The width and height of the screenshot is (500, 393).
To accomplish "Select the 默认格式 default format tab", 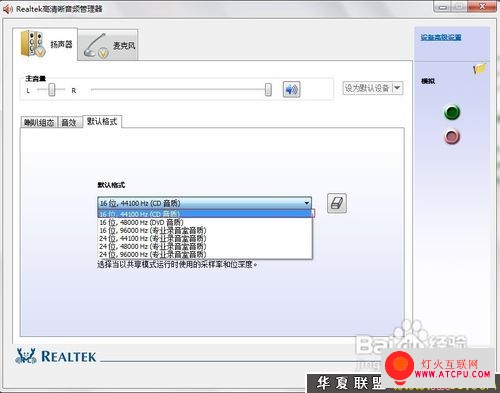I will (102, 121).
